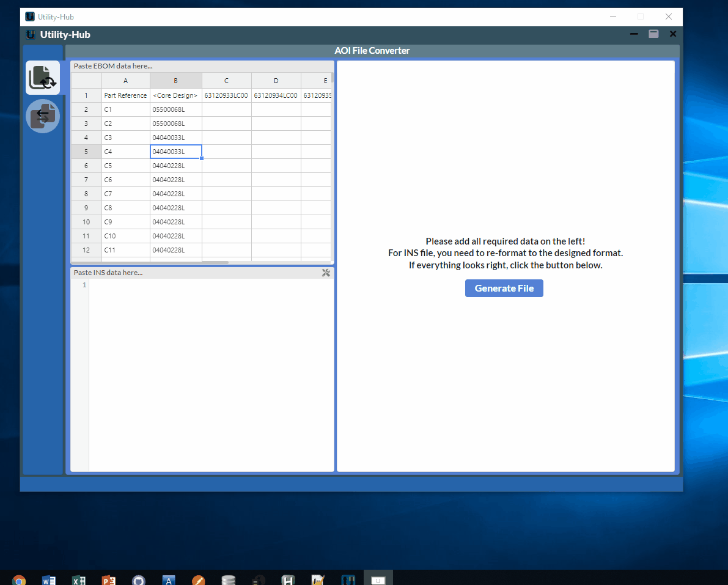Select the C3 part reference cell

(x=126, y=138)
